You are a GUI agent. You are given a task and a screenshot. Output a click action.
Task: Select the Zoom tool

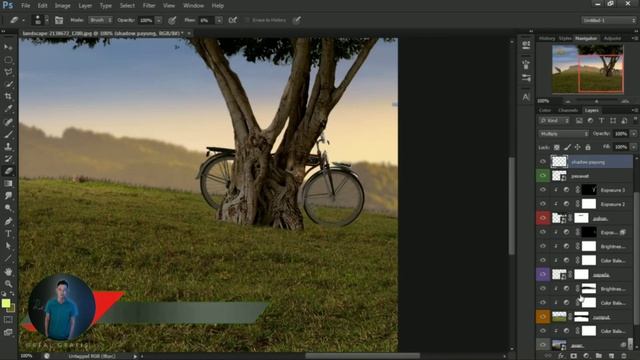(x=8, y=284)
